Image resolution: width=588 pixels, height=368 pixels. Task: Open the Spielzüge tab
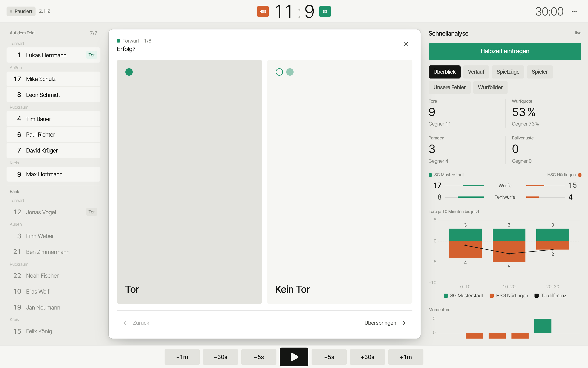click(x=508, y=72)
